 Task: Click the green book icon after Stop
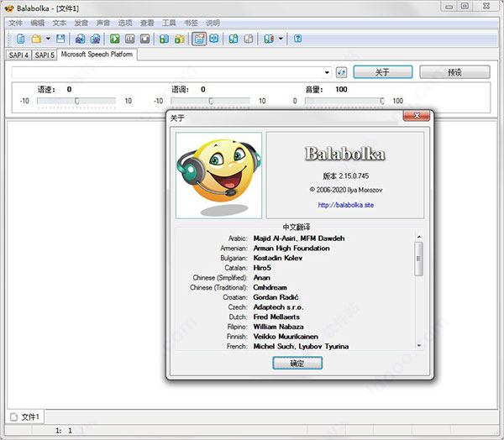165,39
